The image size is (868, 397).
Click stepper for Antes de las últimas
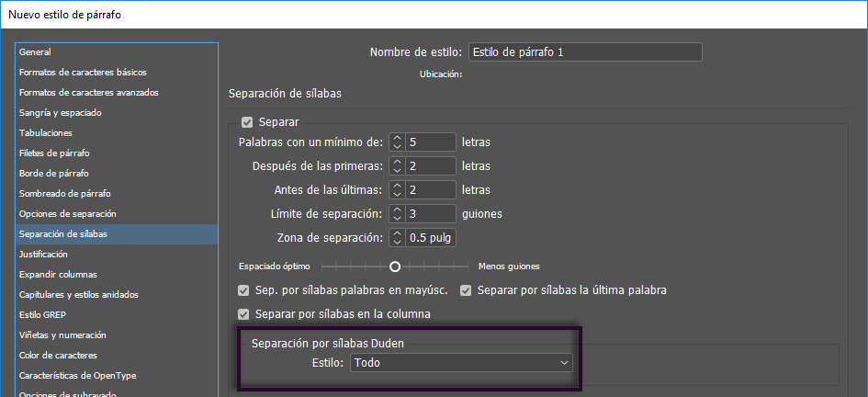(x=397, y=190)
